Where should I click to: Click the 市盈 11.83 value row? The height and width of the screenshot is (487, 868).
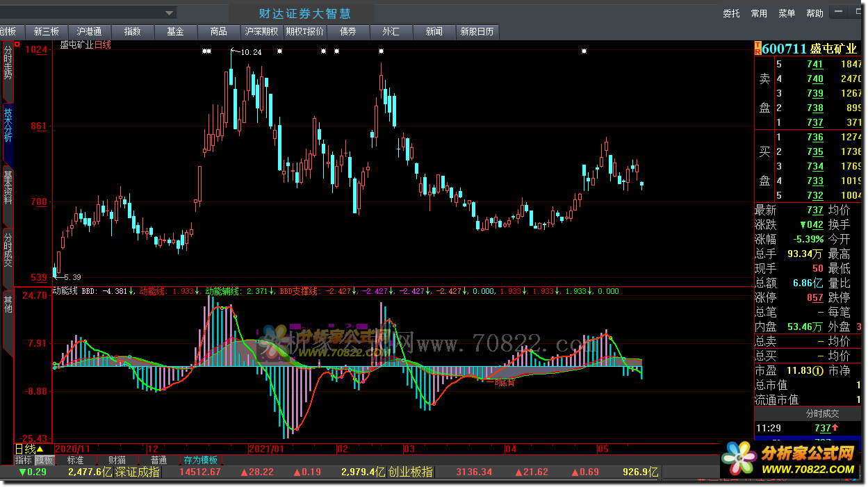pyautogui.click(x=789, y=370)
